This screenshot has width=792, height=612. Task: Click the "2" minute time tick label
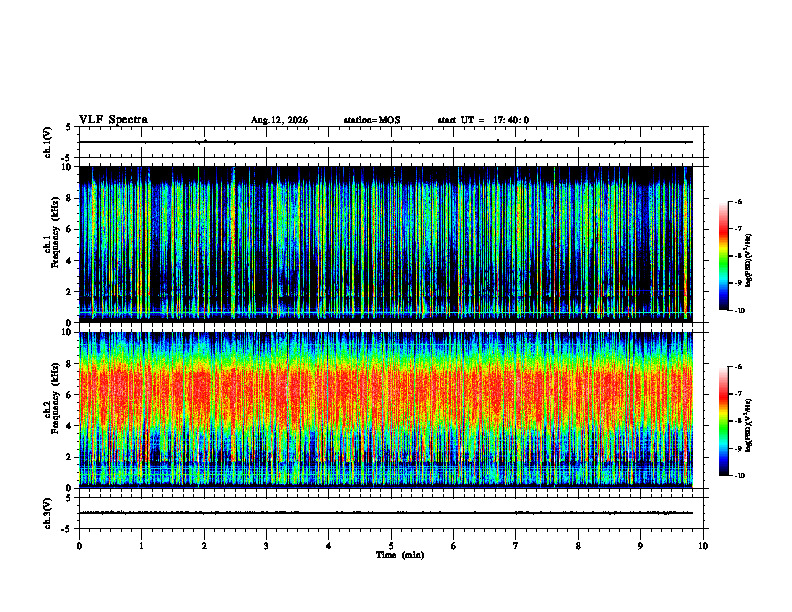204,546
